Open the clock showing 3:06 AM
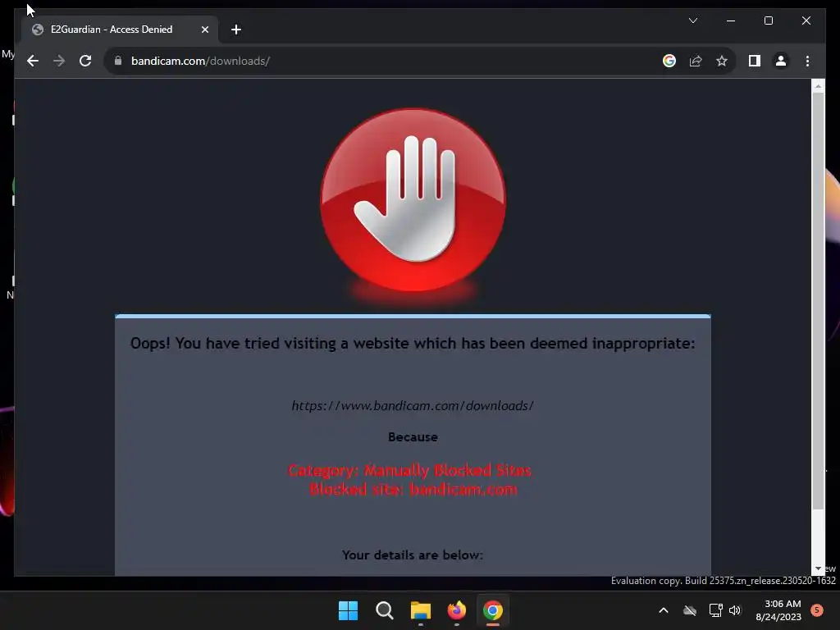The height and width of the screenshot is (630, 840). [x=779, y=610]
